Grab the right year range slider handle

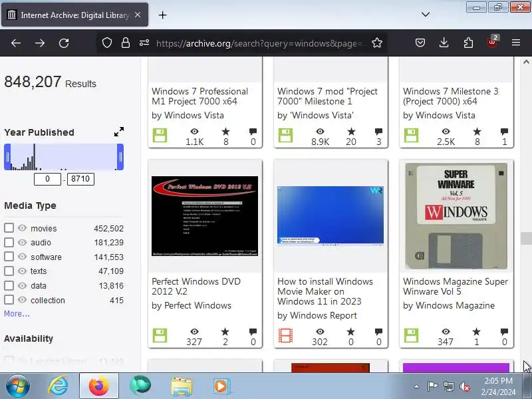(x=120, y=157)
